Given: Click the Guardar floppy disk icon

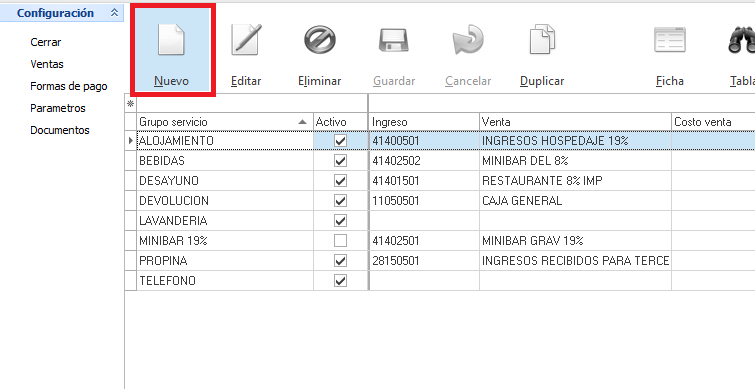Looking at the screenshot, I should [394, 40].
